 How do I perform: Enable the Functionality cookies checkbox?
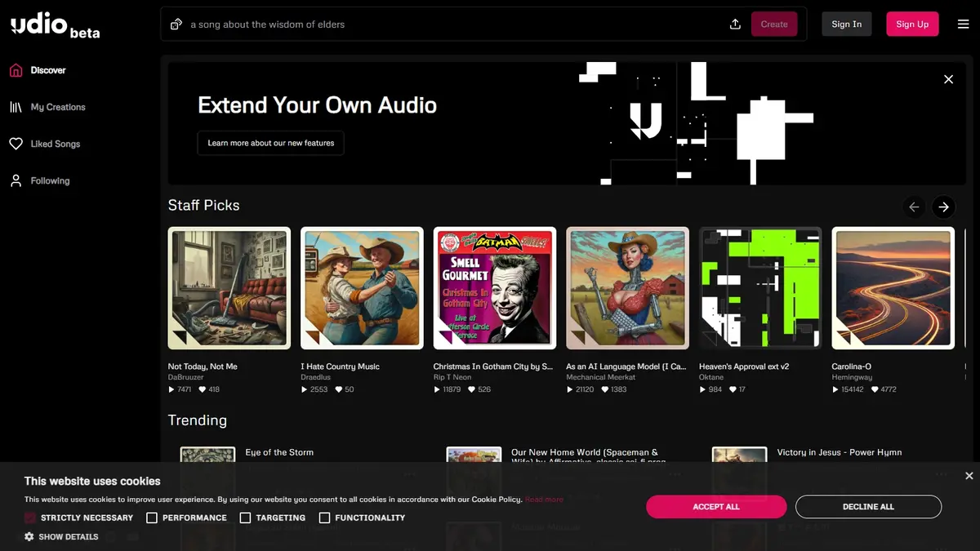(x=324, y=518)
